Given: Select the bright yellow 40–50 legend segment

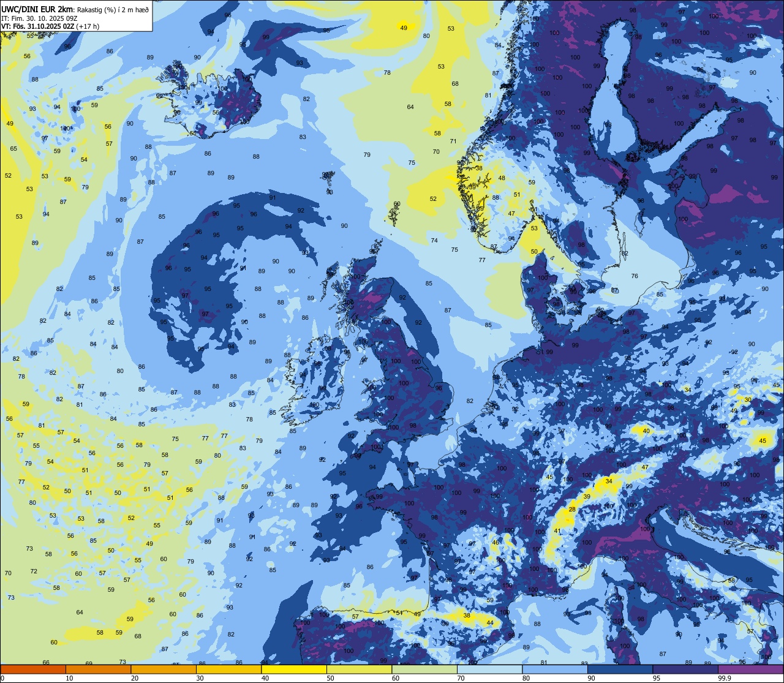Looking at the screenshot, I should click(294, 670).
